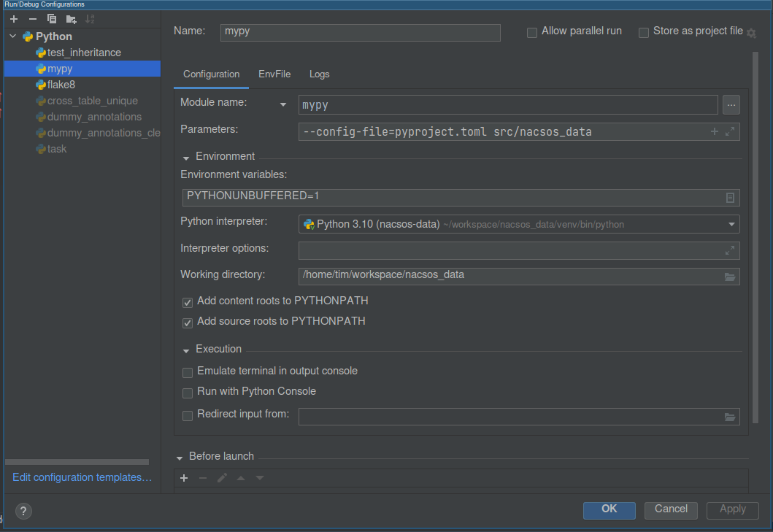Switch to the EnvFile tab
773x532 pixels.
click(274, 74)
